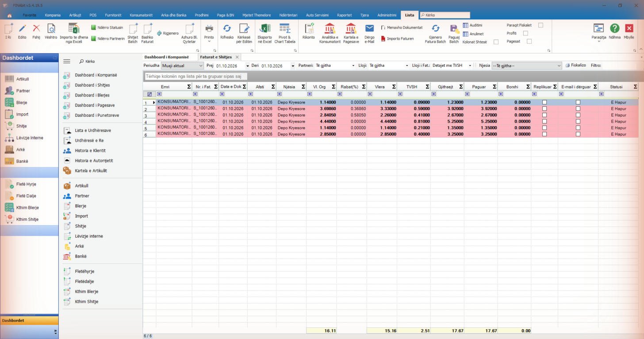Open Dashboard i Shitjes in menu
644x339 pixels.
pos(92,85)
